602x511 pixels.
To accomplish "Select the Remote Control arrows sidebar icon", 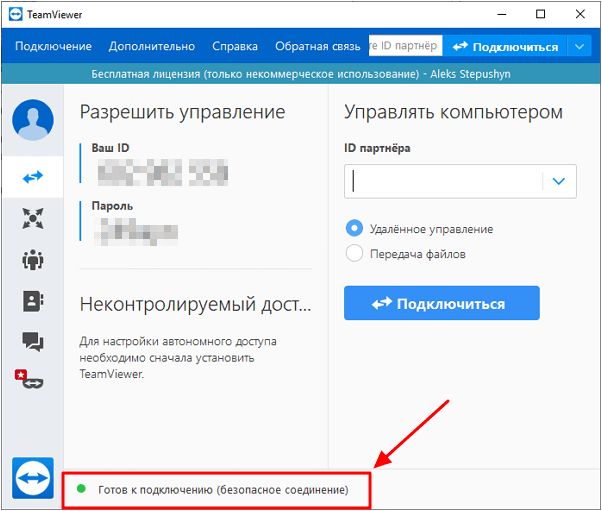I will 33,177.
